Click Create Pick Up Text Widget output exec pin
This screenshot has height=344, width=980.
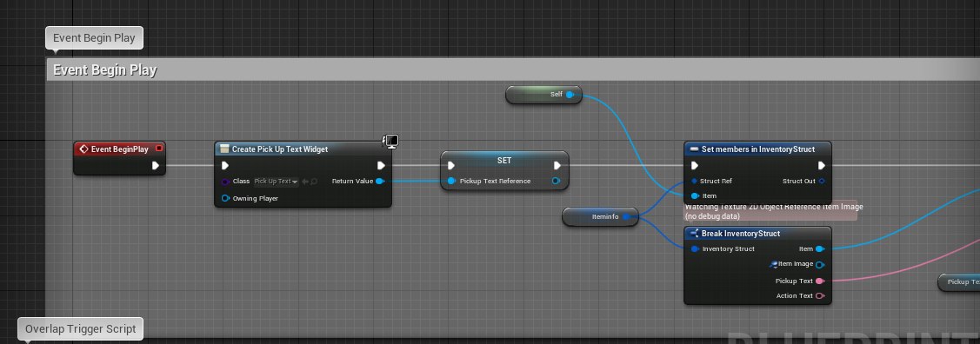pos(381,165)
